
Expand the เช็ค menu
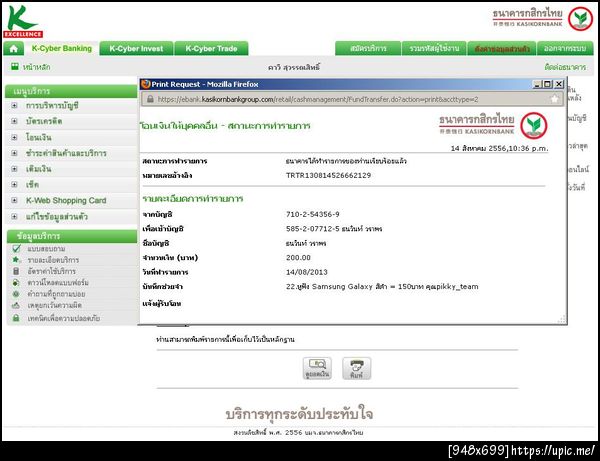tap(15, 184)
